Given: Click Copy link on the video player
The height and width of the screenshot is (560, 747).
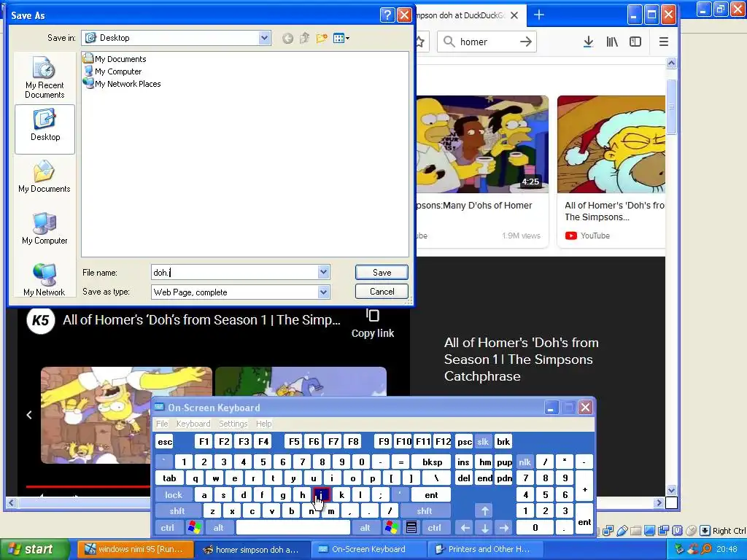Looking at the screenshot, I should coord(373,324).
